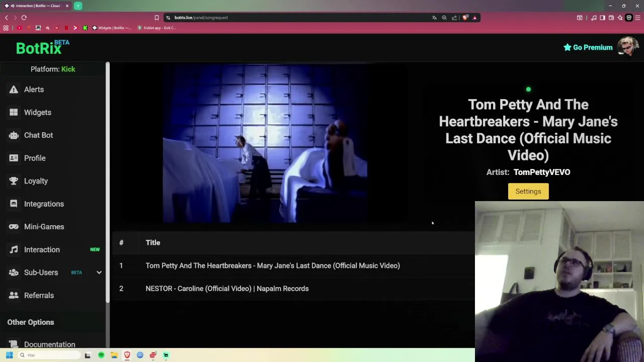Open File Explorer from the taskbar
The width and height of the screenshot is (644, 362).
click(x=114, y=355)
